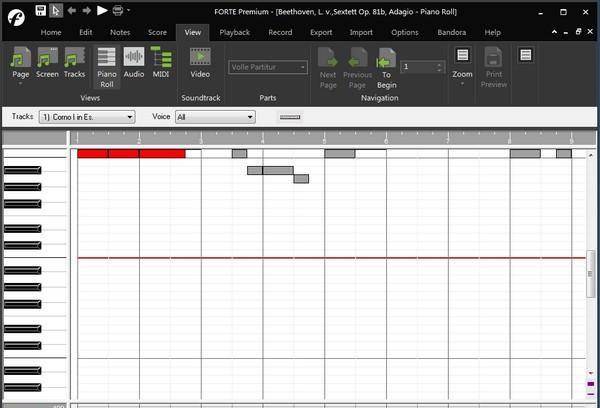Select the long gray note in measure 4
Viewport: 600px width, 408px height.
point(278,170)
